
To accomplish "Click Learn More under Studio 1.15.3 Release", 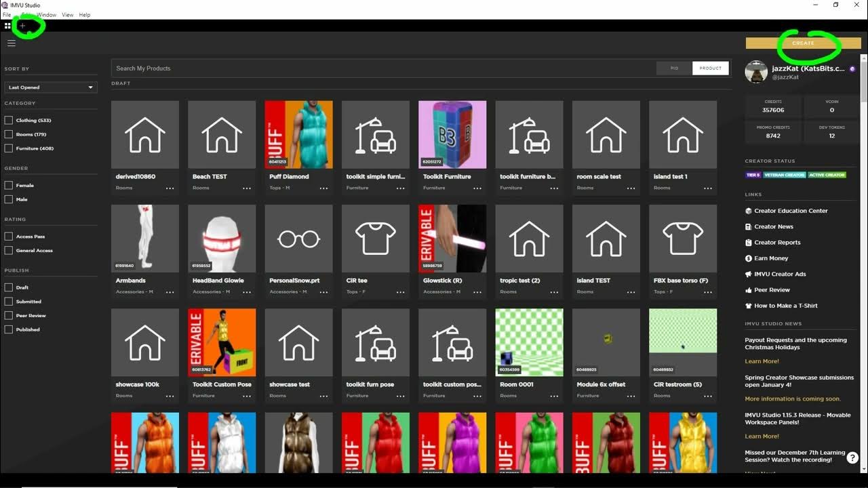I will pos(762,436).
